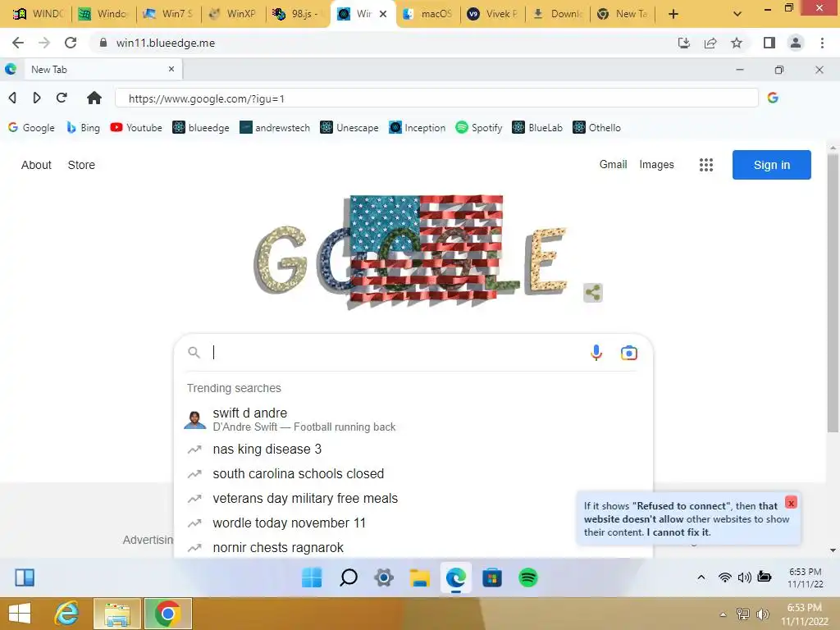
Task: Open Internet Explorer on host taskbar
Action: 67,614
